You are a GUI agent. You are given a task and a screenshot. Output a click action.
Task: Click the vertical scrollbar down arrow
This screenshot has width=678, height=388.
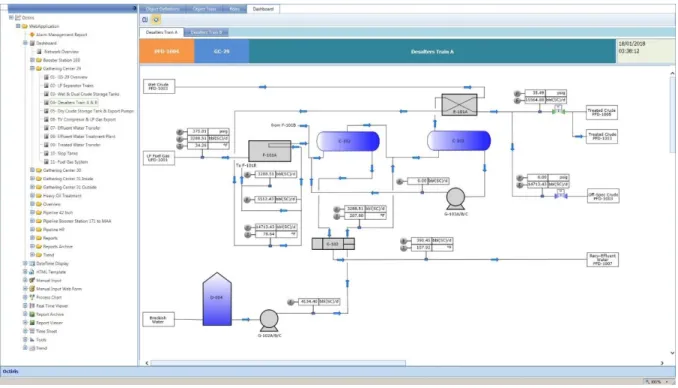point(672,353)
